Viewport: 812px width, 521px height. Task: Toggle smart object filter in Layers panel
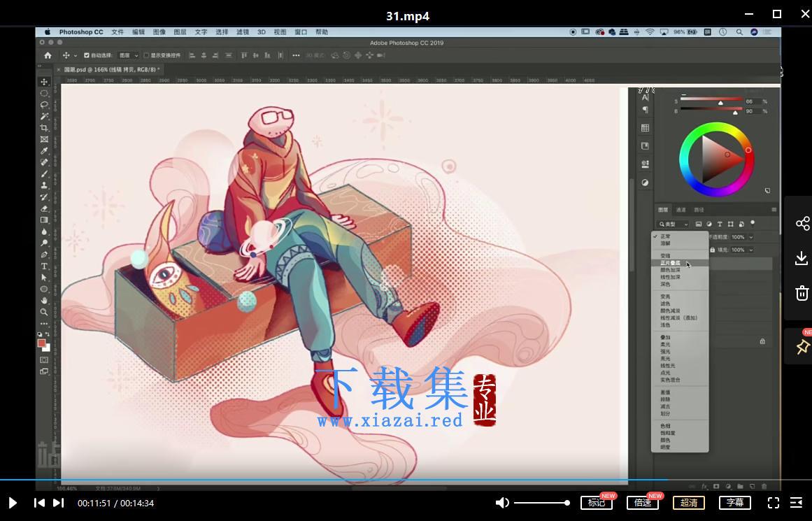tap(741, 224)
